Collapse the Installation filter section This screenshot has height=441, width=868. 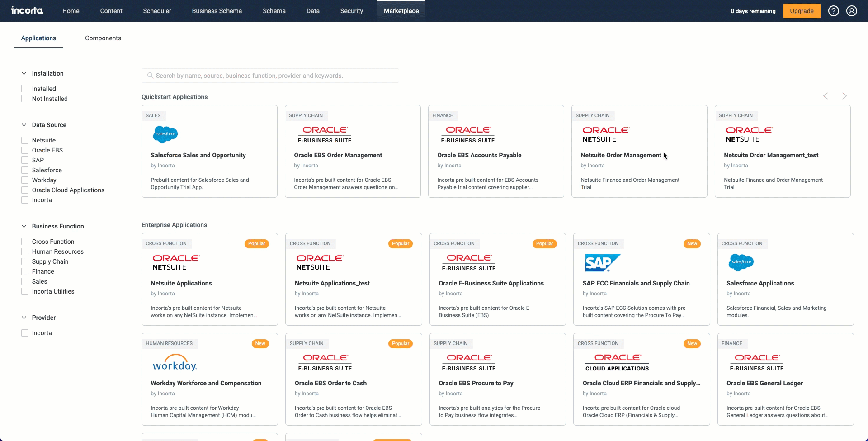[x=24, y=73]
